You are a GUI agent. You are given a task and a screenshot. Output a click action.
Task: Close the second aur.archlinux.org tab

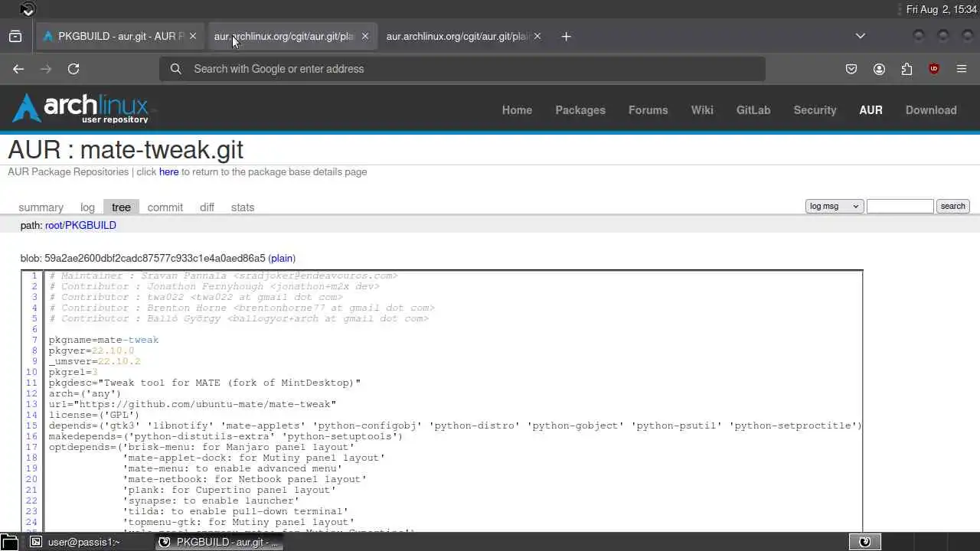[x=365, y=36]
